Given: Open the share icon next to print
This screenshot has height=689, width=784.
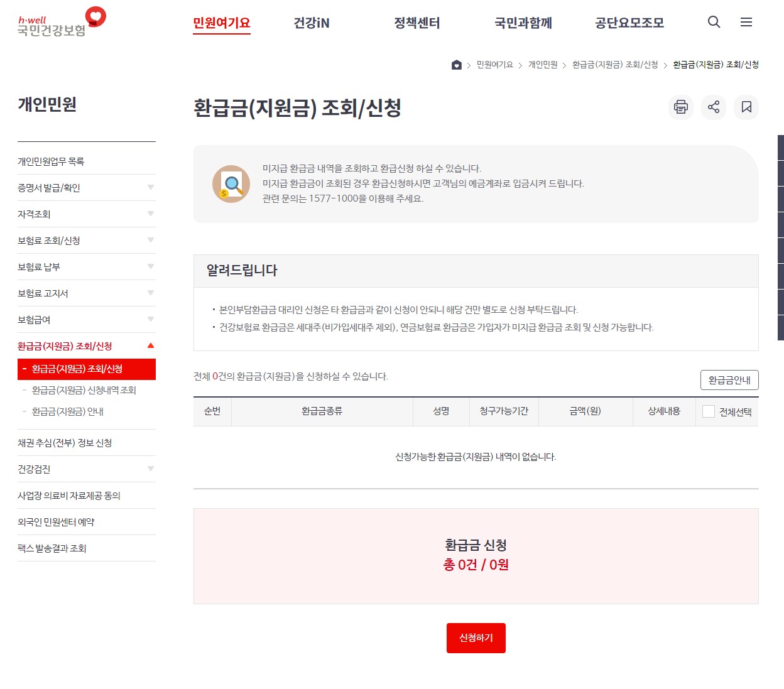Looking at the screenshot, I should click(713, 107).
